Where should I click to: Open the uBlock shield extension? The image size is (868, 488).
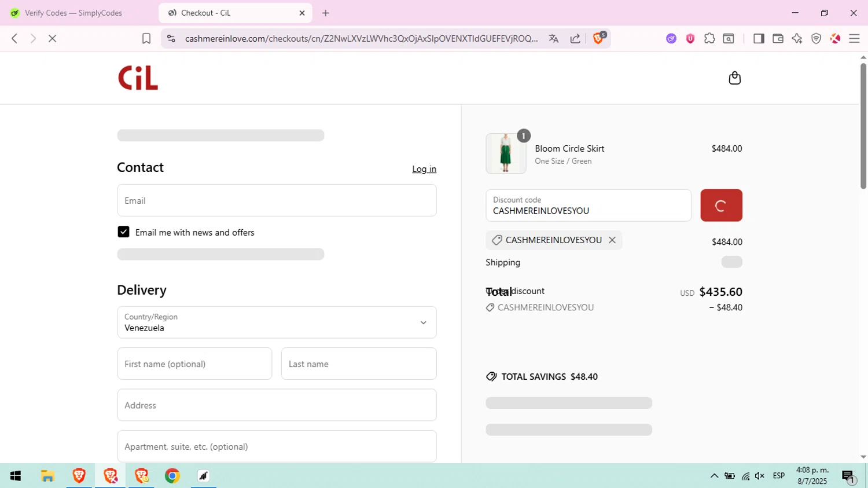(x=690, y=38)
